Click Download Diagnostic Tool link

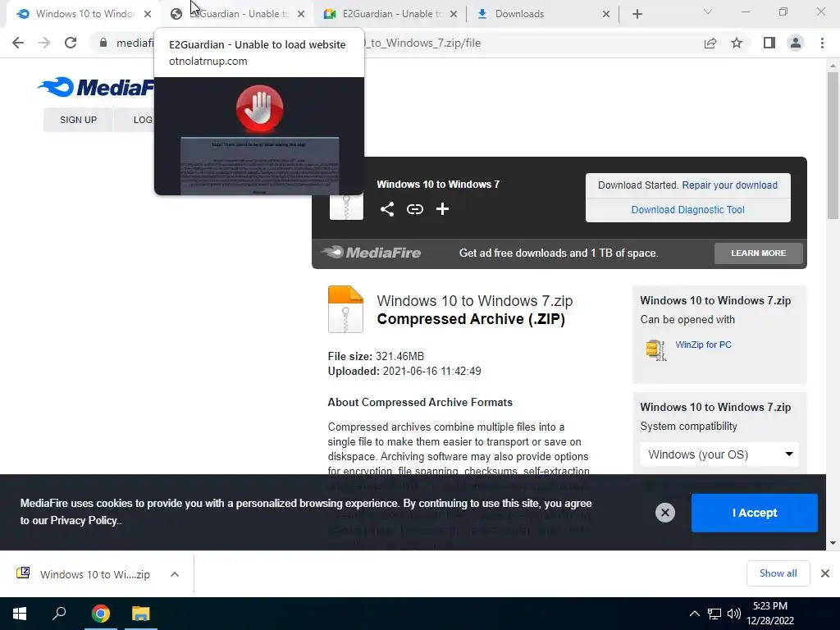688,209
